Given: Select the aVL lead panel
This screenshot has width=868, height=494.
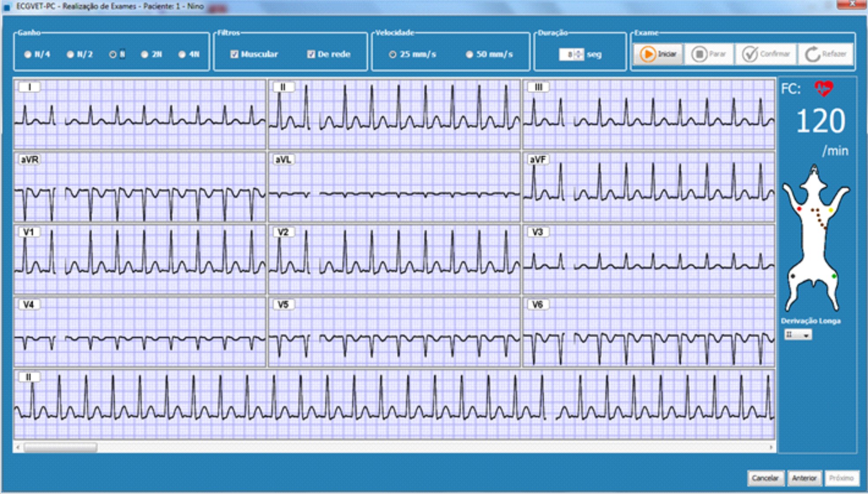Looking at the screenshot, I should tap(394, 187).
